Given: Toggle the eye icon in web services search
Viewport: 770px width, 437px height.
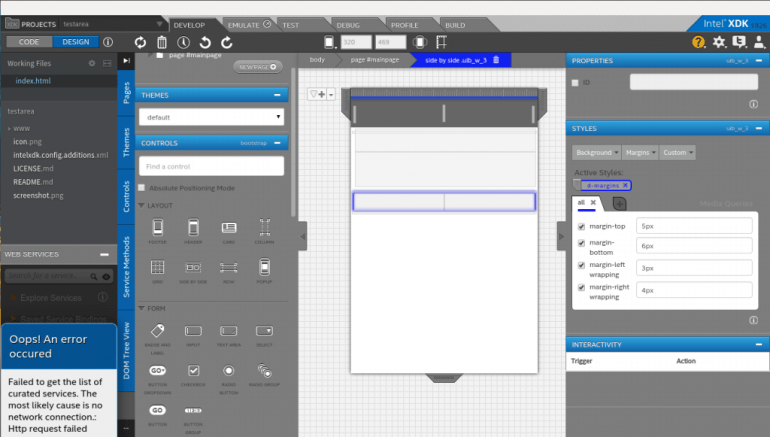Looking at the screenshot, I should 106,277.
